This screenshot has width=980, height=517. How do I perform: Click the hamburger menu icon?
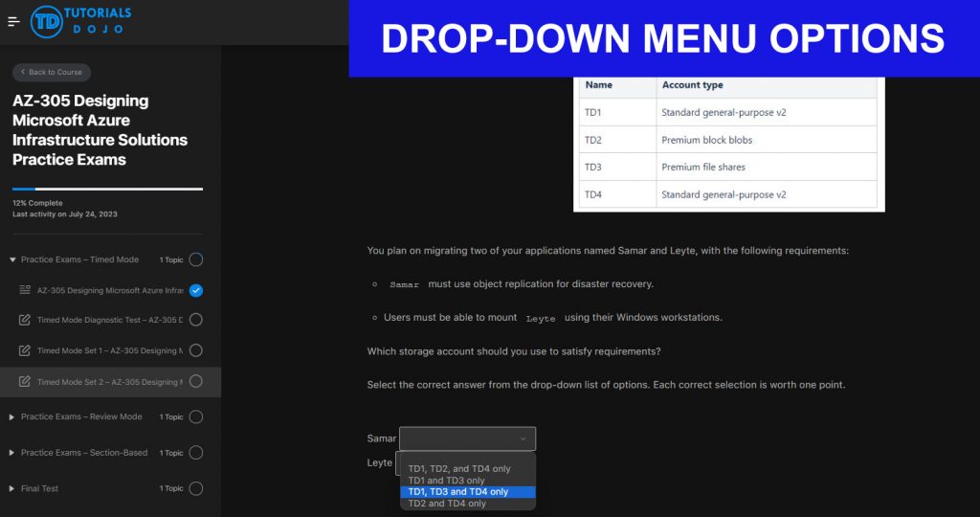13,22
